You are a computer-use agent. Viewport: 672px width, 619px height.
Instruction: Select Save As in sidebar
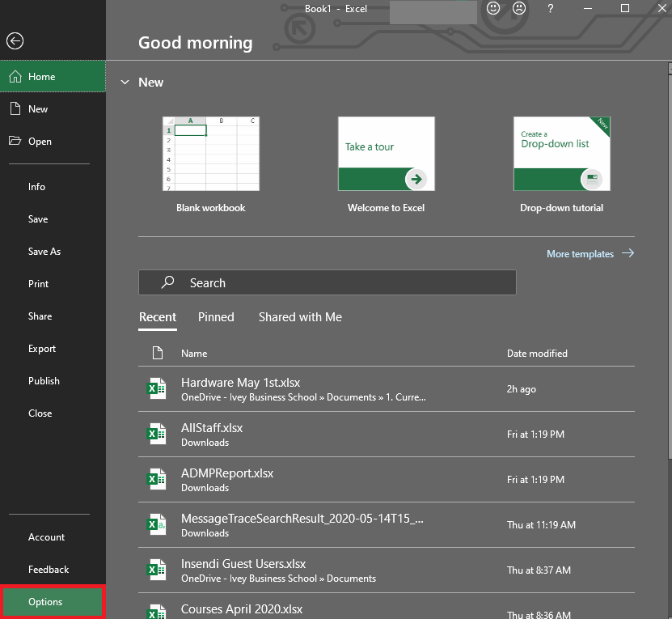point(44,252)
